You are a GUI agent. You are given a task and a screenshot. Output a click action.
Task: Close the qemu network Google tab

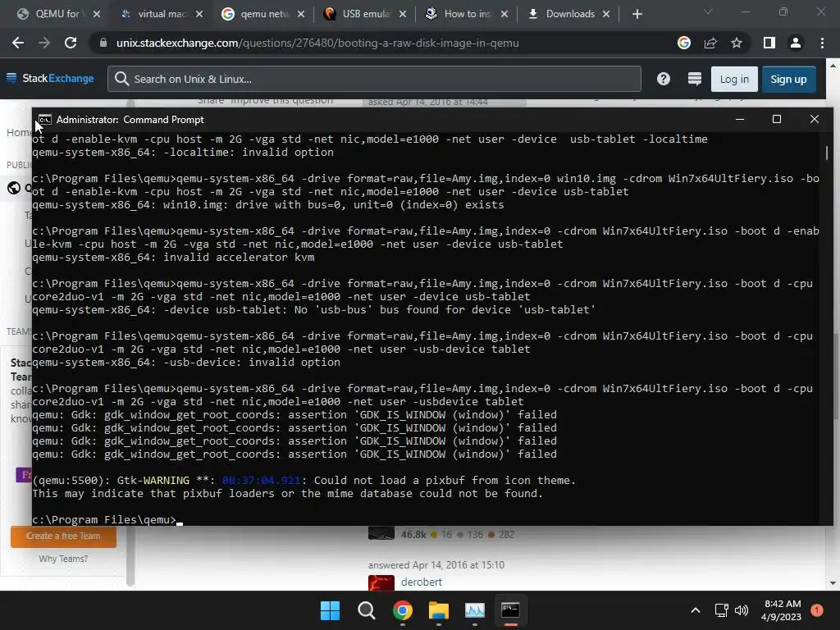[x=301, y=14]
